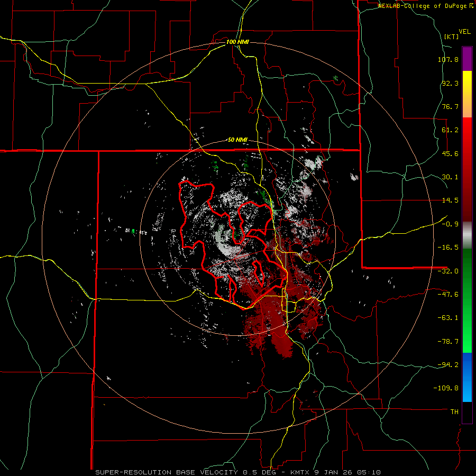The height and width of the screenshot is (476, 476).
Task: Click the 100 NMI range ring label
Action: [x=237, y=42]
